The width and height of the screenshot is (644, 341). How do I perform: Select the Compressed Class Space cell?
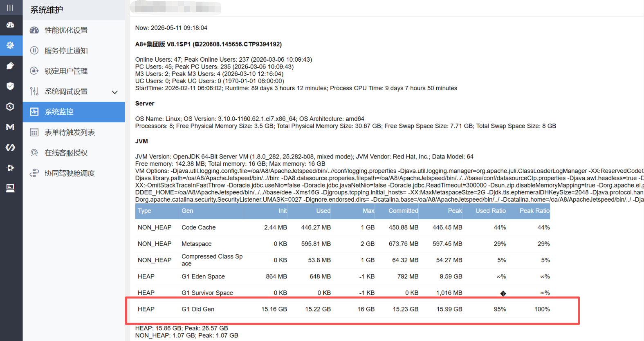212,260
